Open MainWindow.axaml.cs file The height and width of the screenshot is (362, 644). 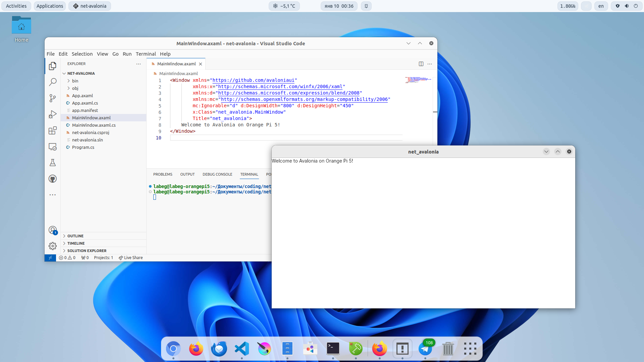(x=104, y=125)
